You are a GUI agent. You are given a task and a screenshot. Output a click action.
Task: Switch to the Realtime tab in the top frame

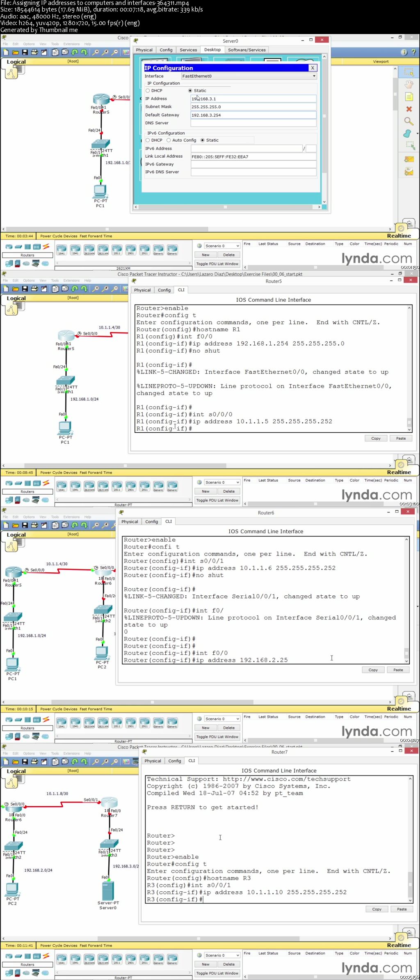point(399,236)
